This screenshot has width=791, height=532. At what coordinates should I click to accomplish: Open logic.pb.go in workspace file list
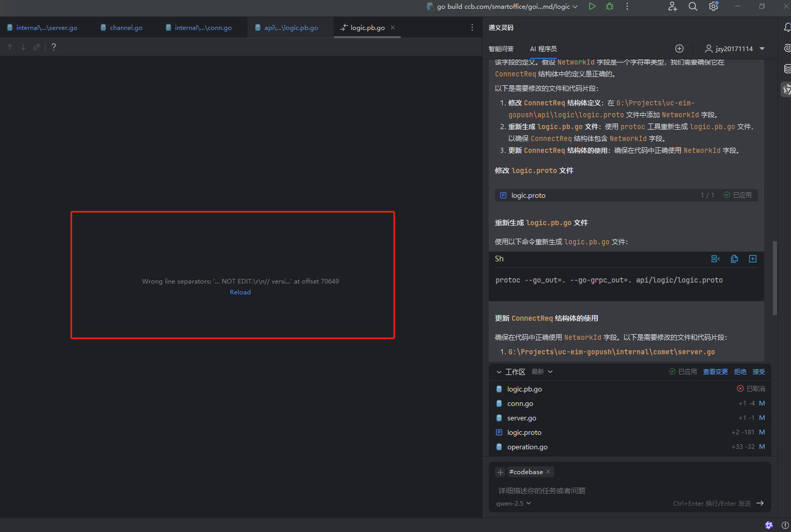coord(524,389)
